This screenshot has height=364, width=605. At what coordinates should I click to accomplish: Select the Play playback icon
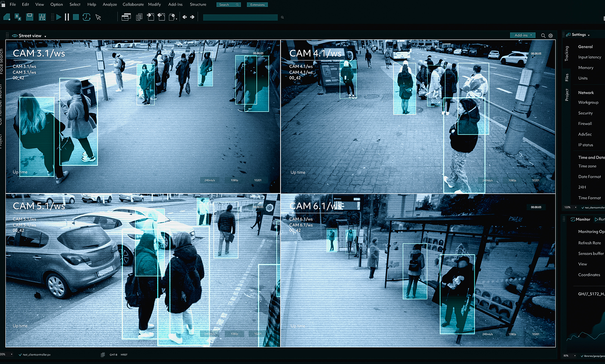pyautogui.click(x=59, y=17)
